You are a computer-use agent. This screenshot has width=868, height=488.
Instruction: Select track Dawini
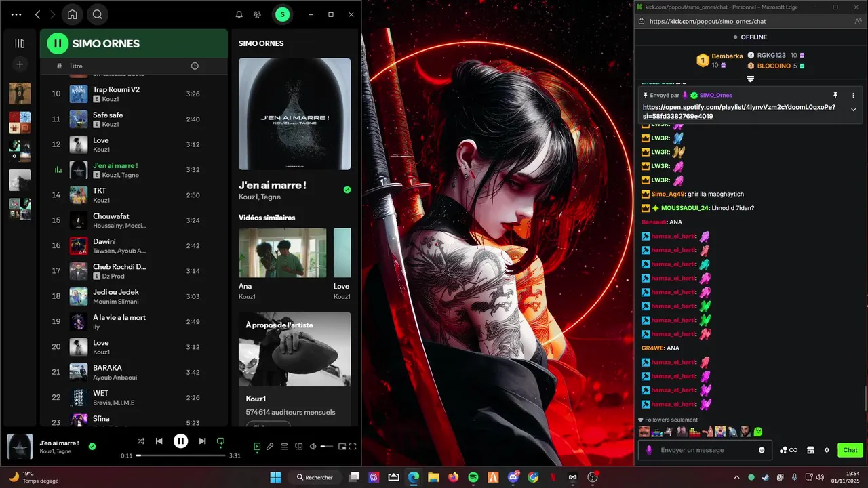pos(134,245)
